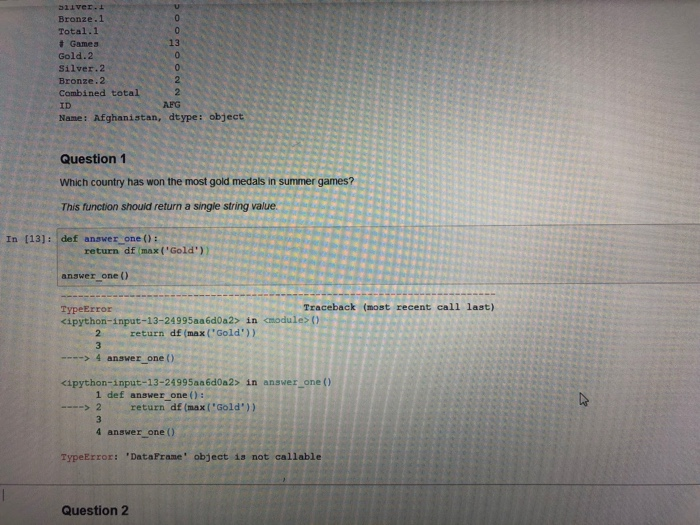Click 'ID' output row label
700x525 pixels.
(65, 106)
